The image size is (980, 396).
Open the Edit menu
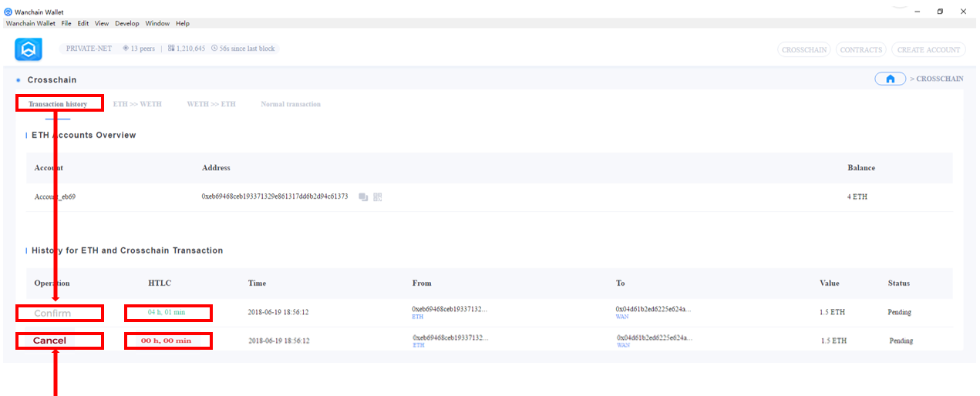[x=83, y=24]
